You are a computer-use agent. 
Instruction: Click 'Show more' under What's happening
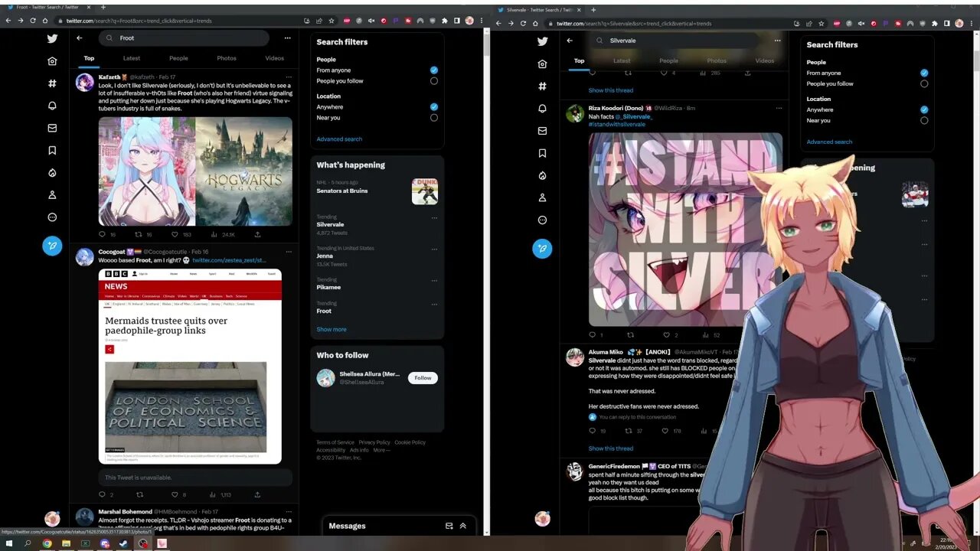(x=332, y=329)
